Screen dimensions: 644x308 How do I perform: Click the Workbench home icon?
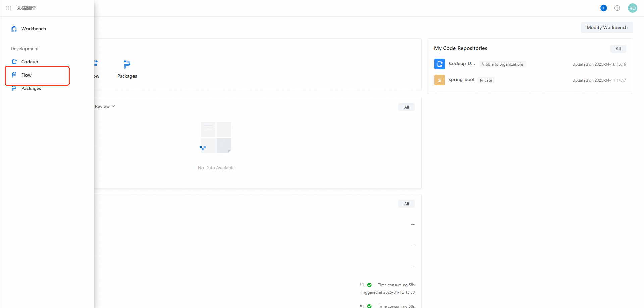14,29
